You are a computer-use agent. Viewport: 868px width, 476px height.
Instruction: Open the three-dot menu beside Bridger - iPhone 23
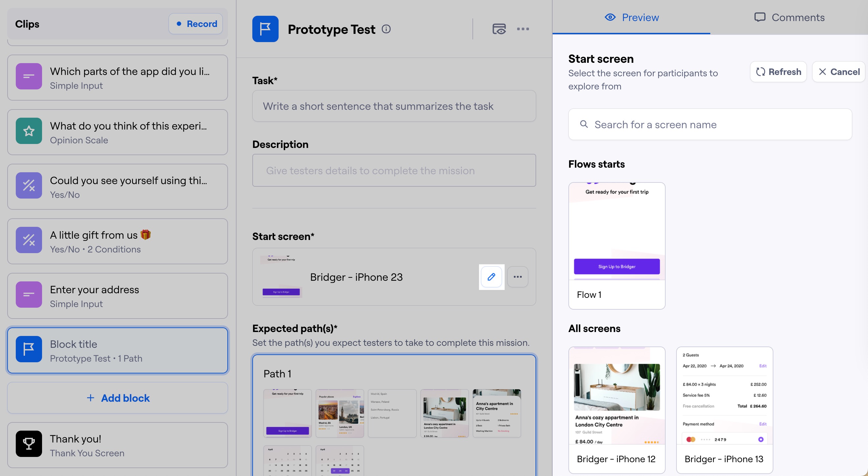tap(517, 277)
